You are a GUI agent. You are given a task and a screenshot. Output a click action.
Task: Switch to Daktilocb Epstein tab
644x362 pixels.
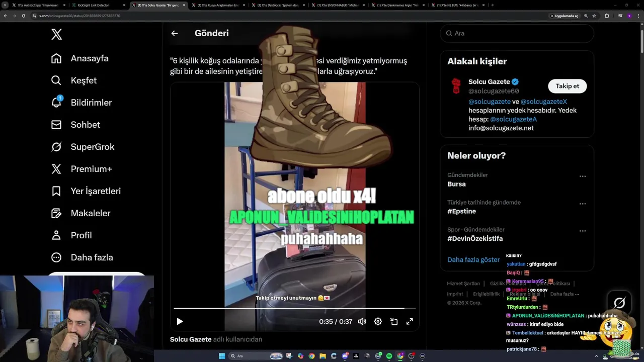[279, 5]
